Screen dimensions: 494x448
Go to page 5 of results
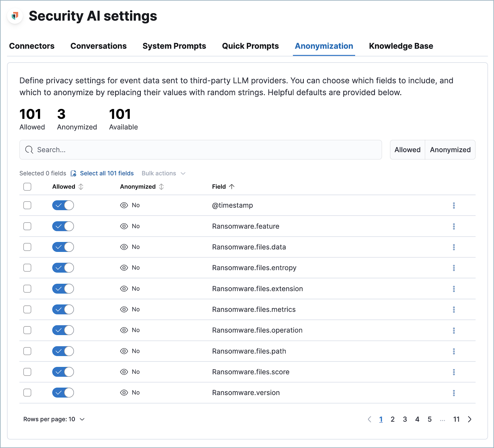[x=430, y=419]
